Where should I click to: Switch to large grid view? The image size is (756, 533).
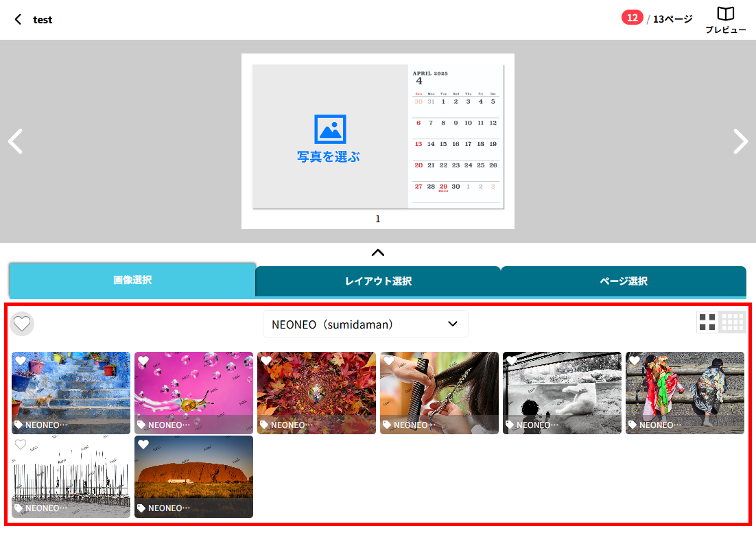click(707, 322)
